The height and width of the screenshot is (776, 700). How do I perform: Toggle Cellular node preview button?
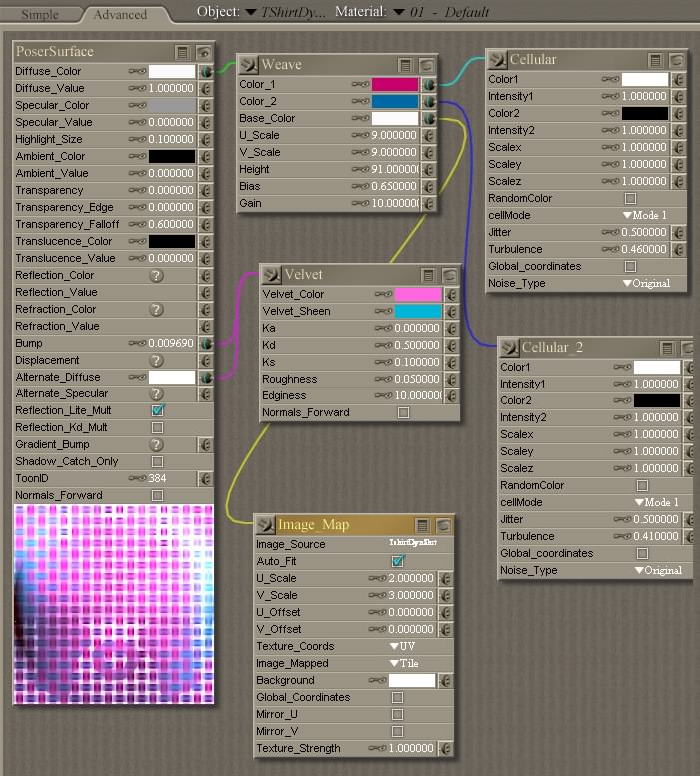click(x=677, y=60)
